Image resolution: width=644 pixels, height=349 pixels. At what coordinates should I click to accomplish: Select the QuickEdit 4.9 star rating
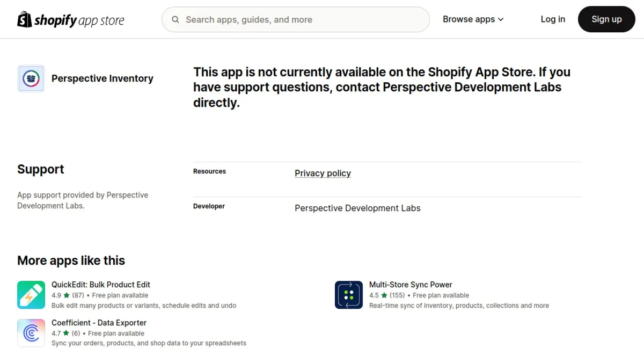click(68, 295)
